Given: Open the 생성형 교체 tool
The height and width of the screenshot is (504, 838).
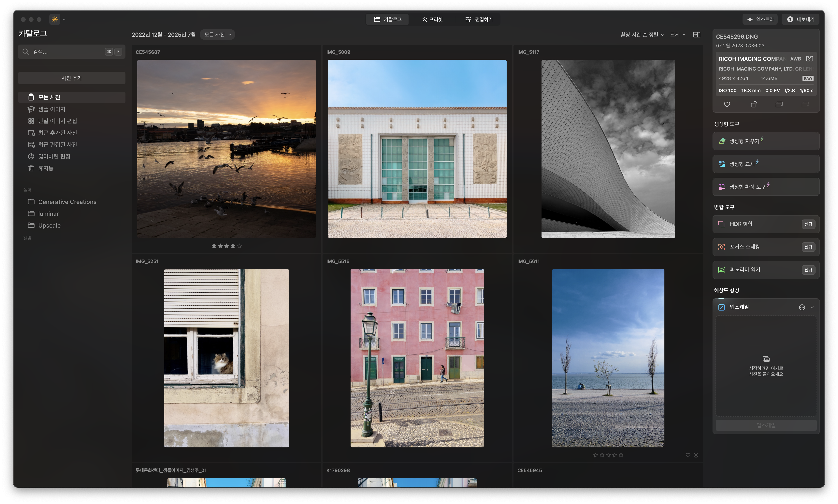Looking at the screenshot, I should pyautogui.click(x=766, y=164).
